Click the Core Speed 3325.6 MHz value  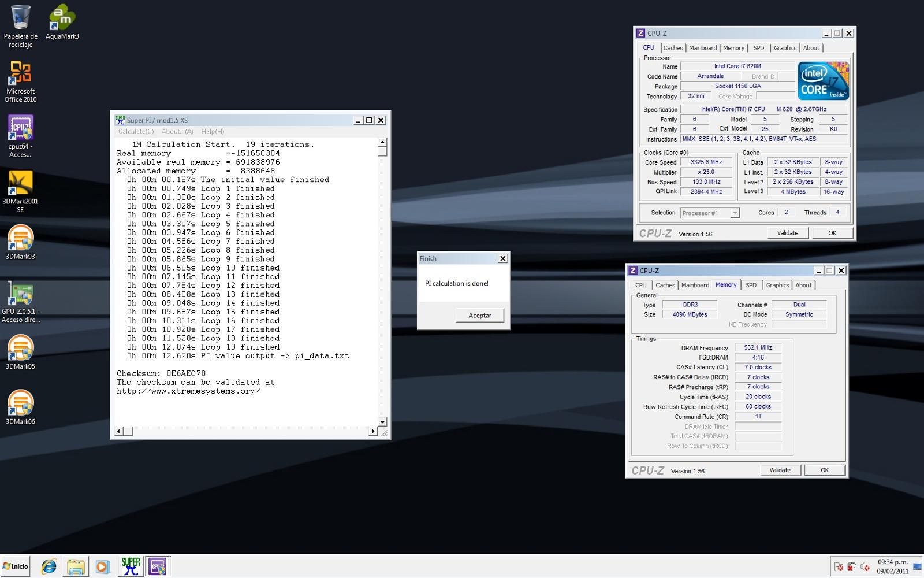tap(706, 162)
